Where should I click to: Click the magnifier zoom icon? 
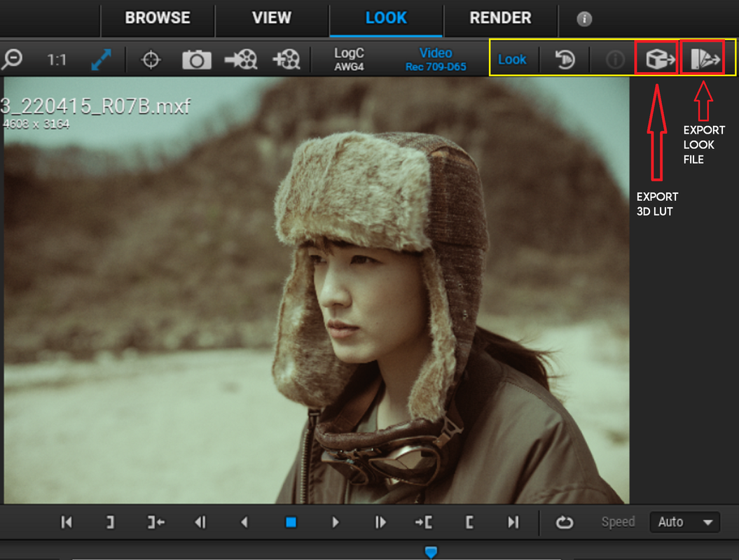click(x=12, y=59)
